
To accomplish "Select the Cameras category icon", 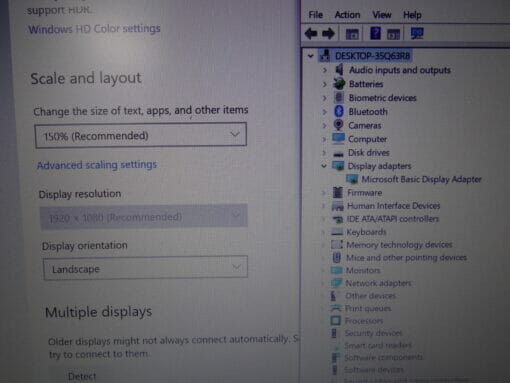I will pyautogui.click(x=338, y=125).
